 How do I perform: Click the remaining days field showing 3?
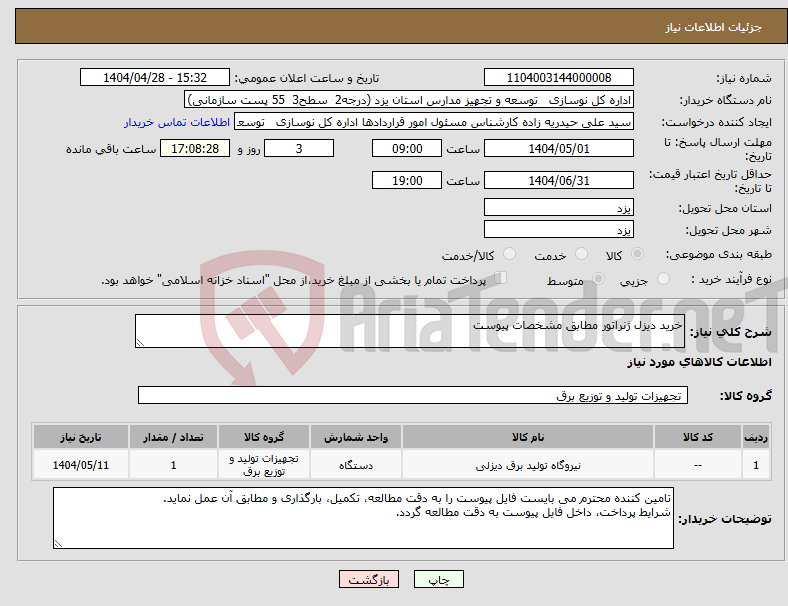pos(299,148)
